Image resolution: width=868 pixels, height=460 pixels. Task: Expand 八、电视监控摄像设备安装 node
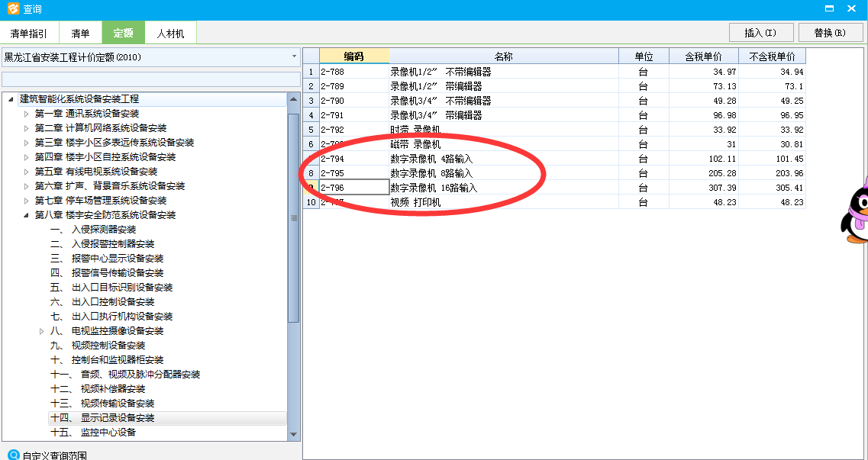(x=41, y=331)
